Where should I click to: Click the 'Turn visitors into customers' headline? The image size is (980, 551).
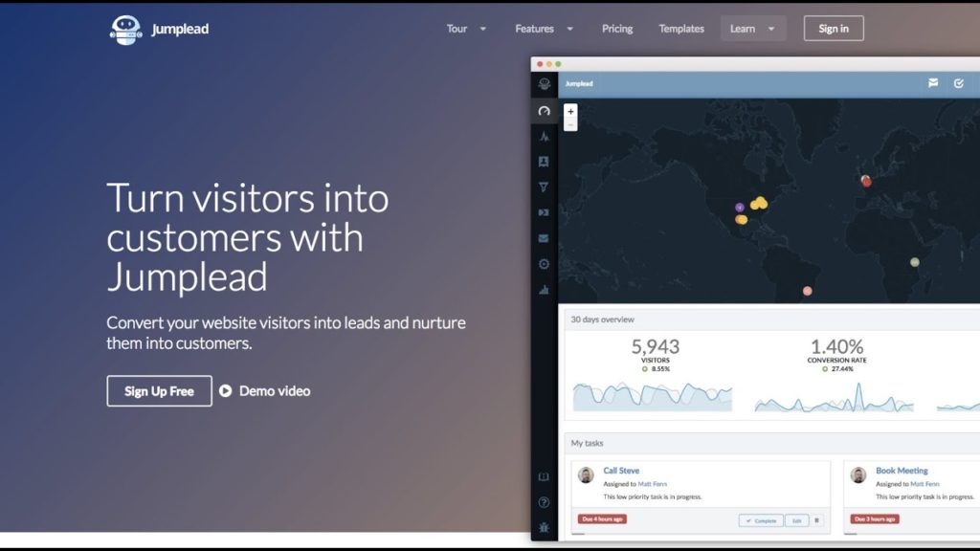pyautogui.click(x=248, y=237)
